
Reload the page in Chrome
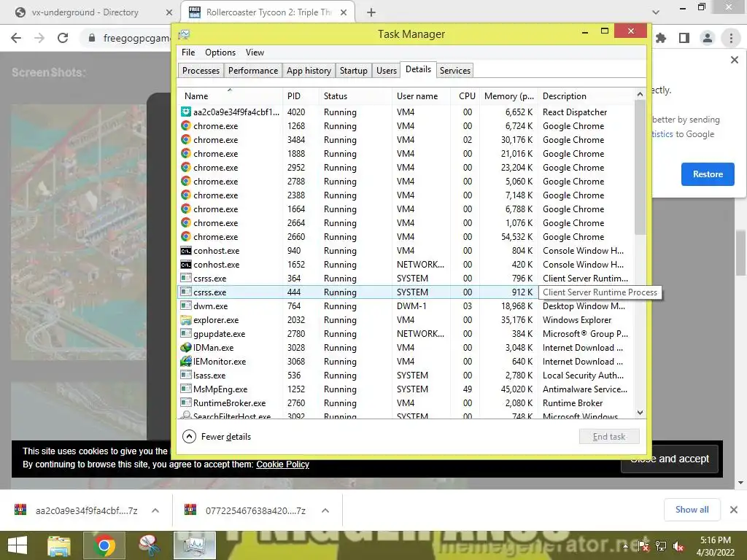63,38
